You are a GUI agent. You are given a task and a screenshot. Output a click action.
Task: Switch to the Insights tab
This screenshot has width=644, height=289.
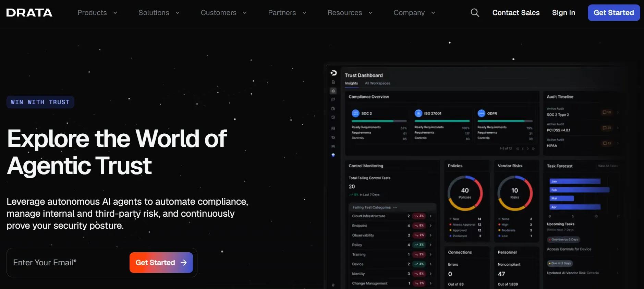[351, 83]
